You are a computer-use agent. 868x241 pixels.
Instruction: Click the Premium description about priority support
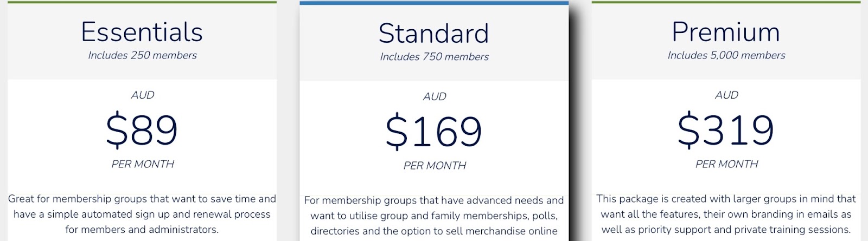click(x=726, y=214)
